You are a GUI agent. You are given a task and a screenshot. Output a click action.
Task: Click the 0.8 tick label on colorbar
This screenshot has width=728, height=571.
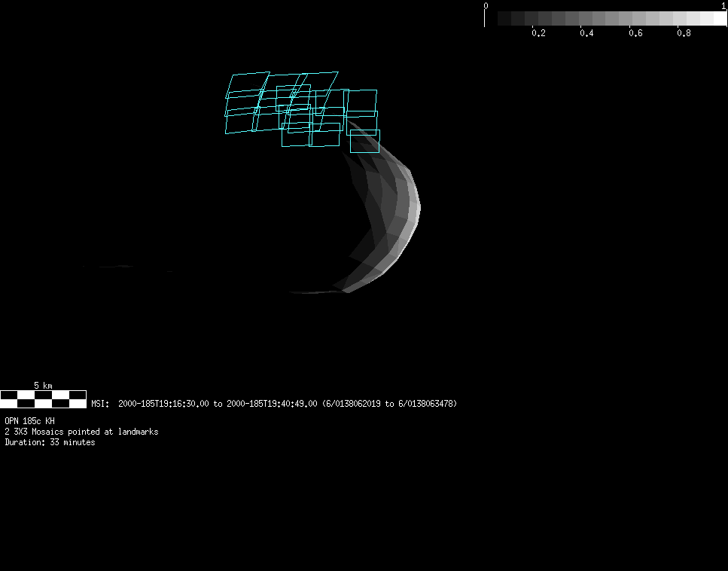pyautogui.click(x=684, y=33)
